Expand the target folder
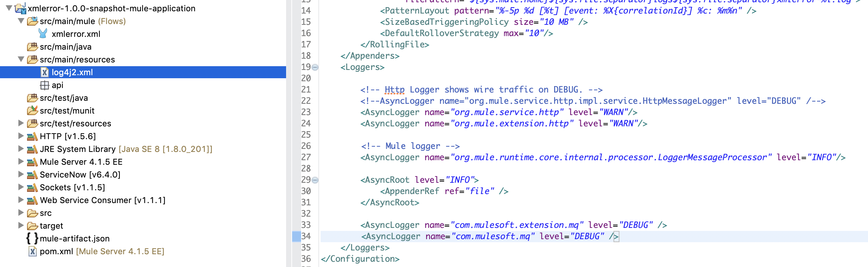The width and height of the screenshot is (868, 267). coord(21,226)
